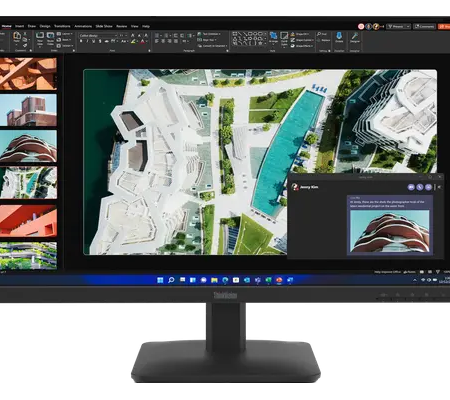450x400 pixels.
Task: Go to the Slide Show tab
Action: coord(104,26)
